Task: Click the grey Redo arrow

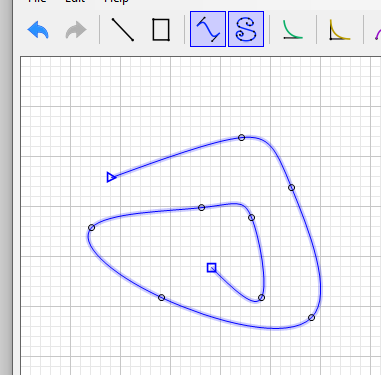Action: click(x=76, y=30)
